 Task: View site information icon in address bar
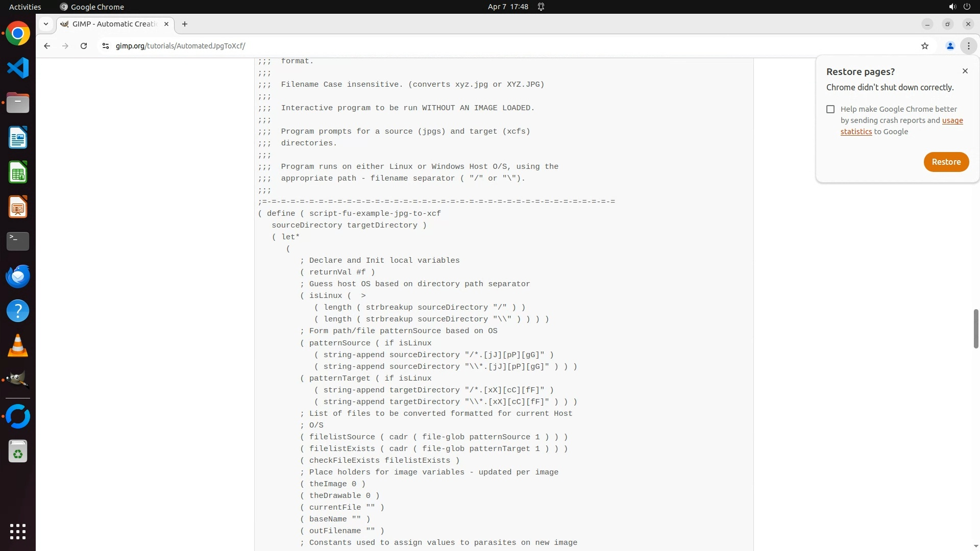point(106,46)
